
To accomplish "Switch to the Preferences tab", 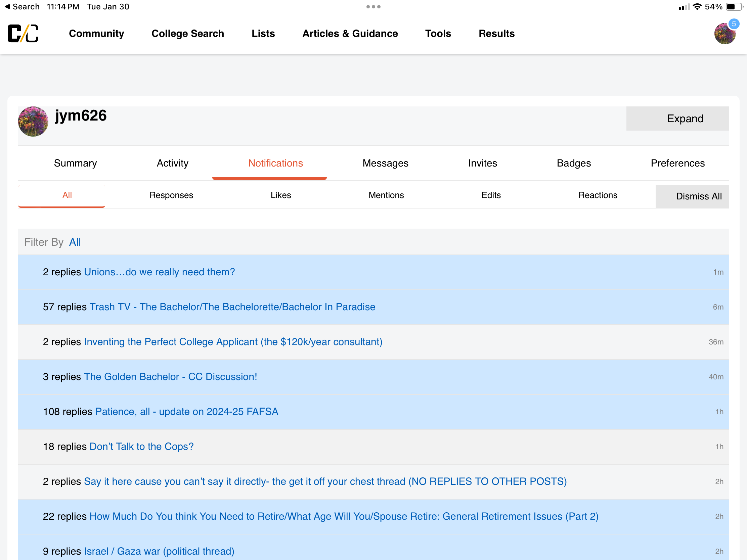I will coord(677,163).
